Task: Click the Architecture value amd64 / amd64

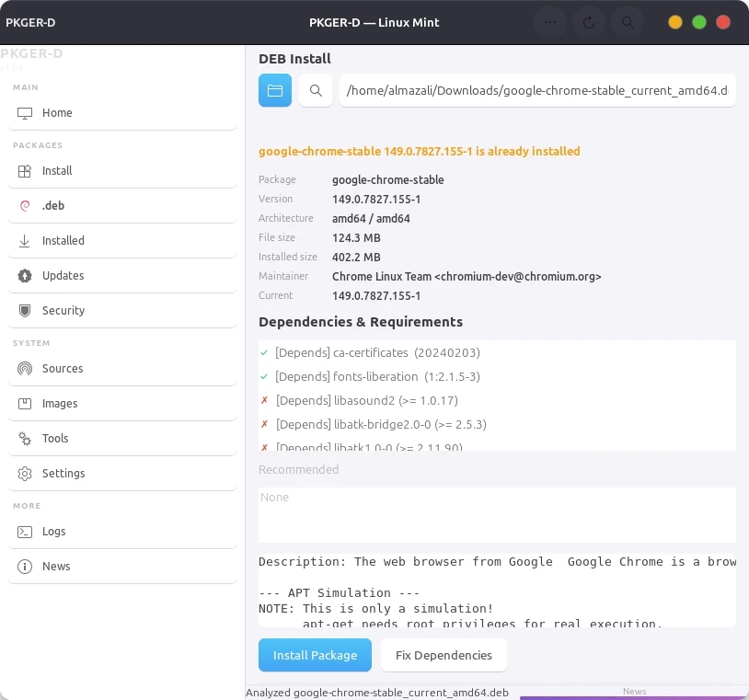Action: click(371, 219)
